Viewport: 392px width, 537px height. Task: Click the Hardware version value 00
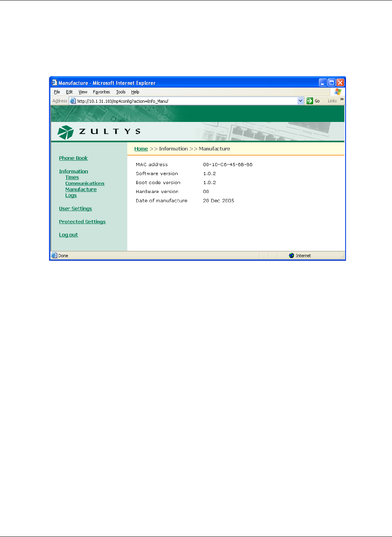pos(206,192)
